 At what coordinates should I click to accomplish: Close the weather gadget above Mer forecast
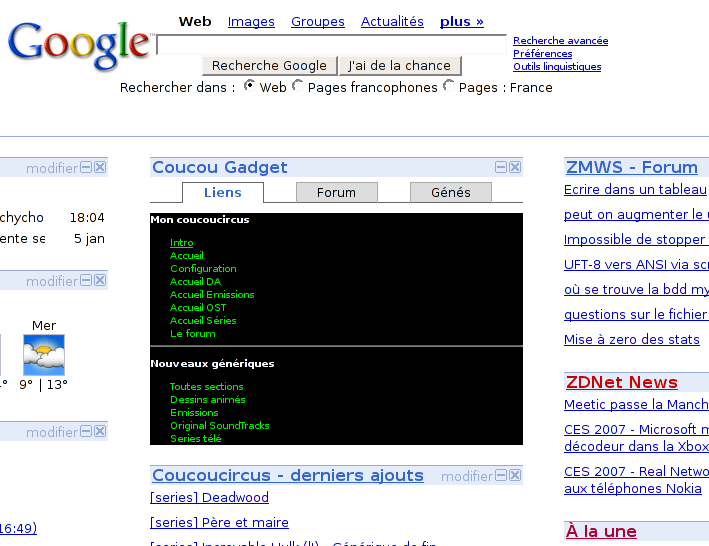[x=100, y=281]
